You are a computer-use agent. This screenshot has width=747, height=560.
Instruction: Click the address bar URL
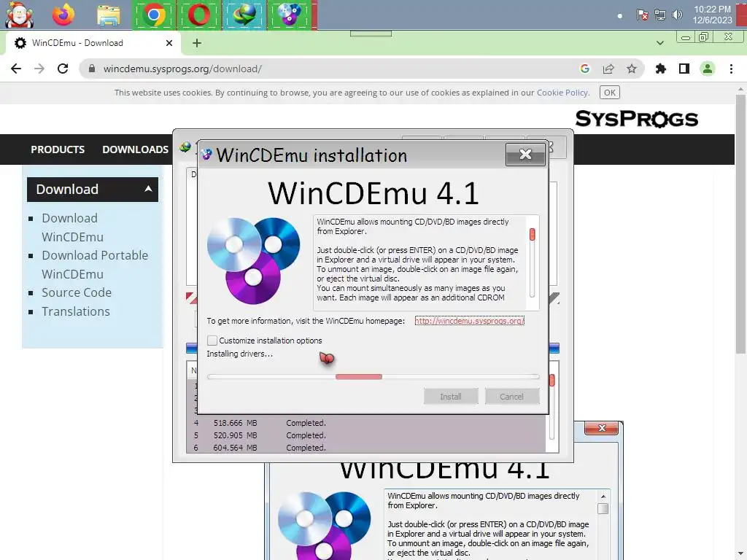point(182,69)
